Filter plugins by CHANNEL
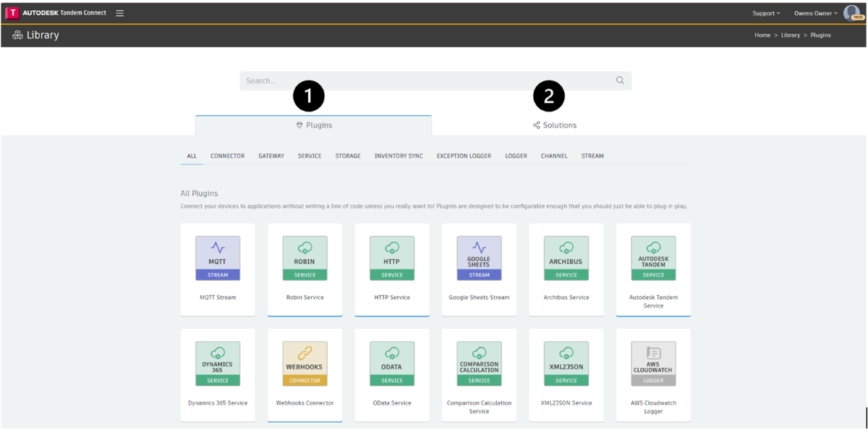 (x=554, y=156)
